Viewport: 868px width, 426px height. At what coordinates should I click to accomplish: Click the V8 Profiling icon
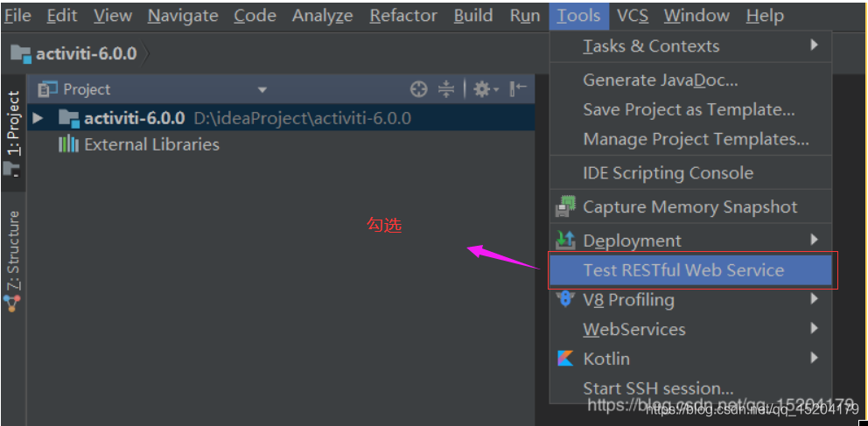pyautogui.click(x=565, y=300)
